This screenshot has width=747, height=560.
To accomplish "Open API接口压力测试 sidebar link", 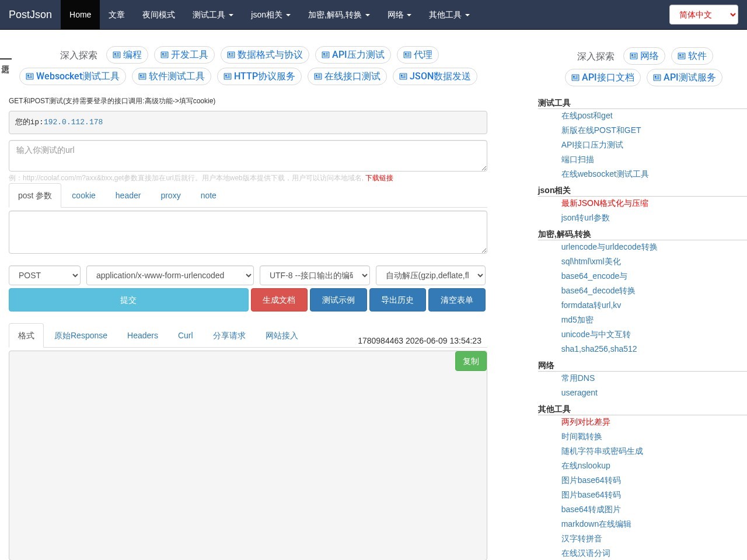I will 592,145.
